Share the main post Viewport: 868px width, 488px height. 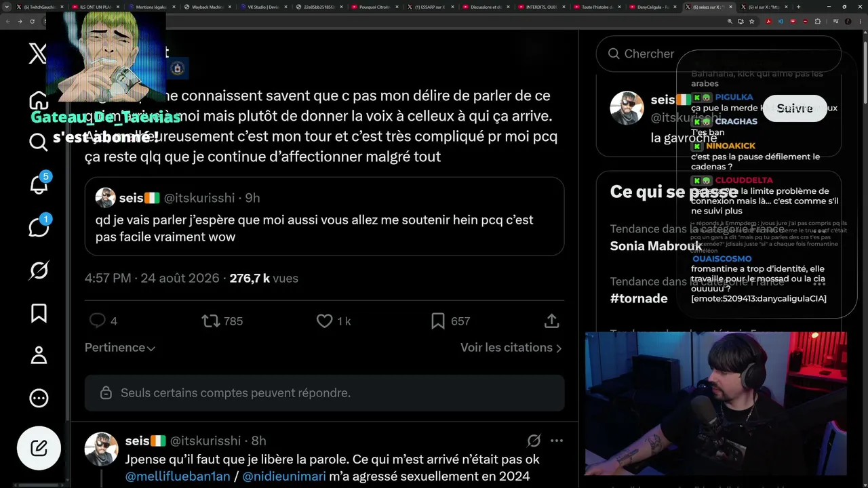(551, 321)
